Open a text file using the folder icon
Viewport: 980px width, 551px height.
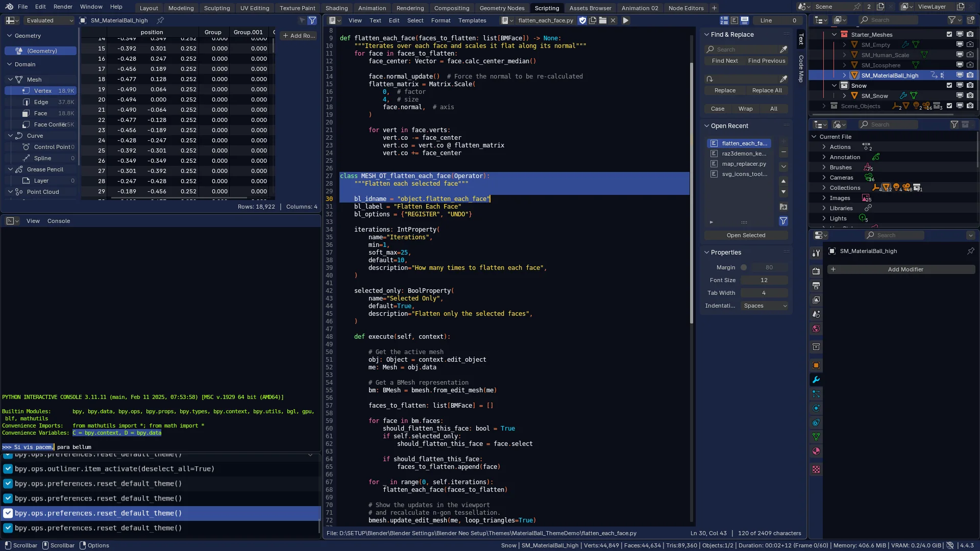coord(603,20)
